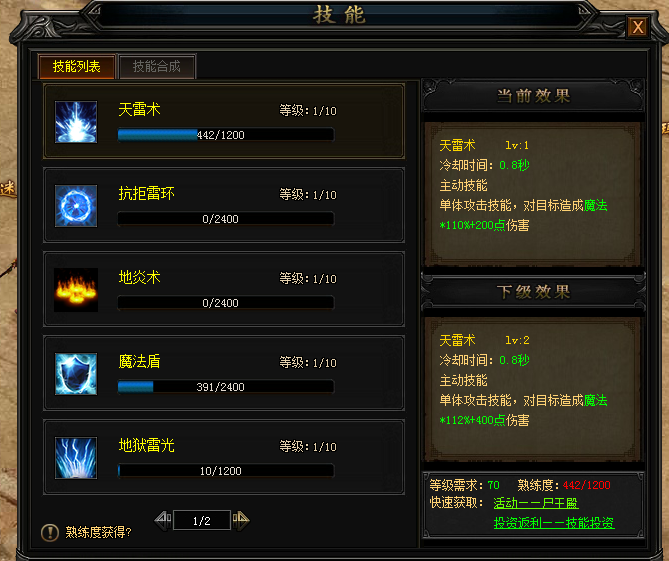Click the 地炎术 0/2400 proficiency bar
The height and width of the screenshot is (561, 669).
226,303
